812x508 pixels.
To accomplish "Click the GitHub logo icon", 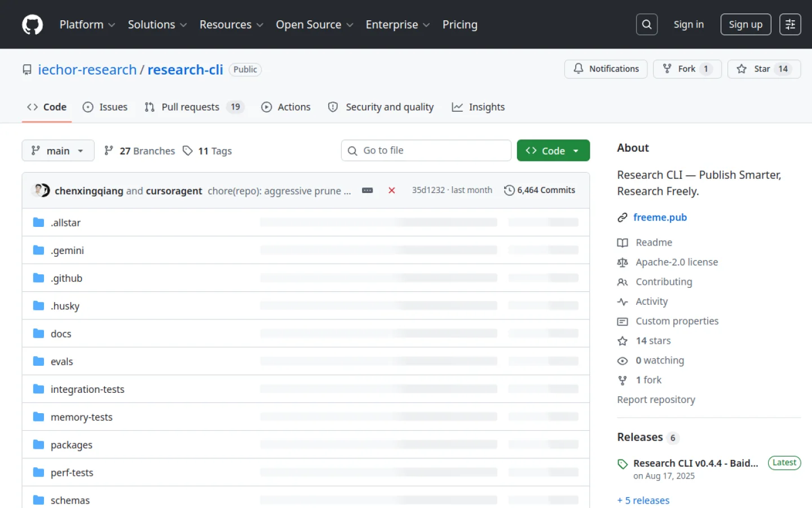I will pyautogui.click(x=32, y=25).
